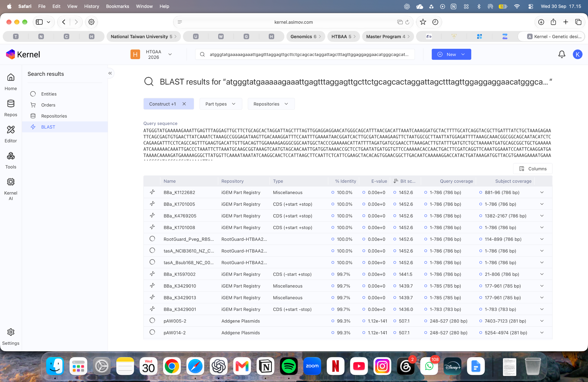Open Tools in the sidebar
The image size is (588, 382).
[x=11, y=160]
